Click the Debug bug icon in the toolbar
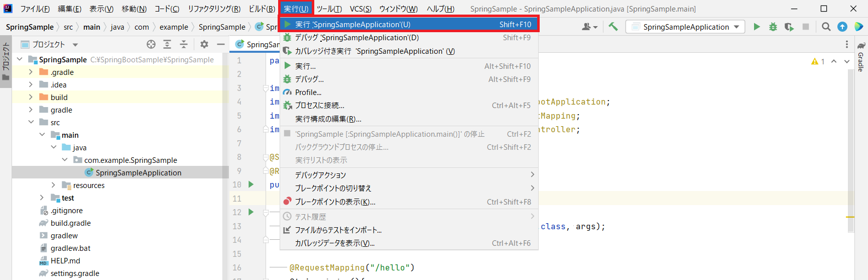The image size is (868, 280). (x=773, y=27)
